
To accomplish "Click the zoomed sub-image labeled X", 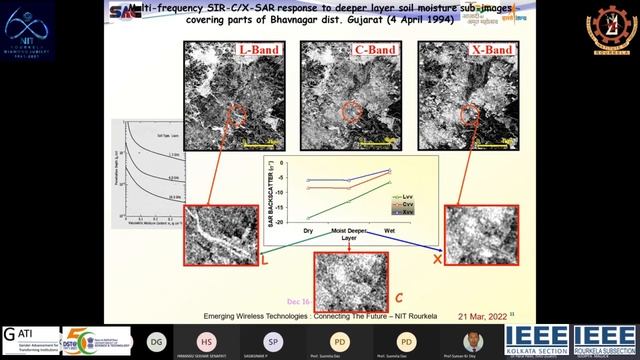I will pyautogui.click(x=482, y=236).
